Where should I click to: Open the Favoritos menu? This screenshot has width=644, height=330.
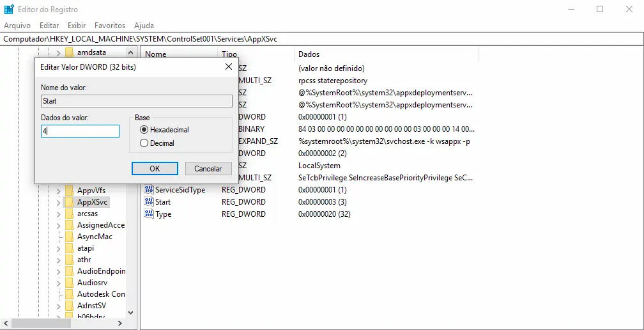click(x=110, y=26)
